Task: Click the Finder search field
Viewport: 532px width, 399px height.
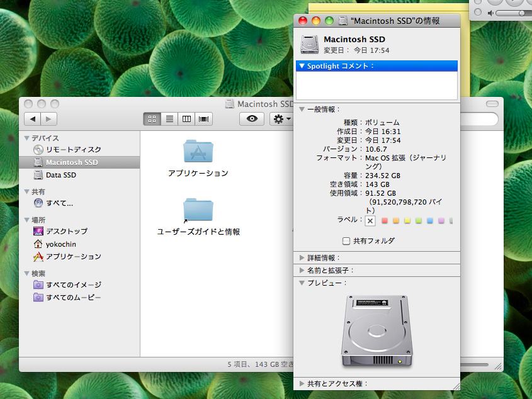Action: (x=479, y=119)
